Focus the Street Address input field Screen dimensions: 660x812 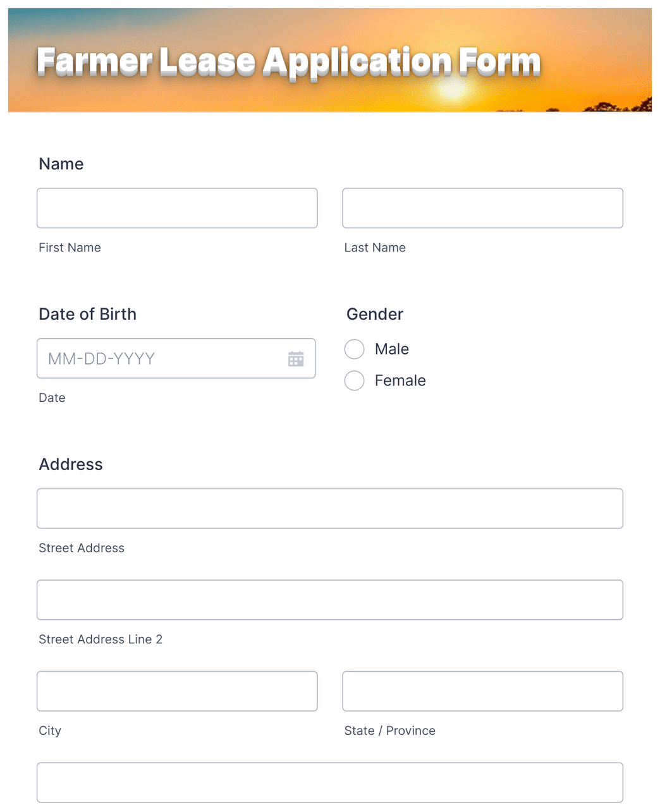coord(330,508)
